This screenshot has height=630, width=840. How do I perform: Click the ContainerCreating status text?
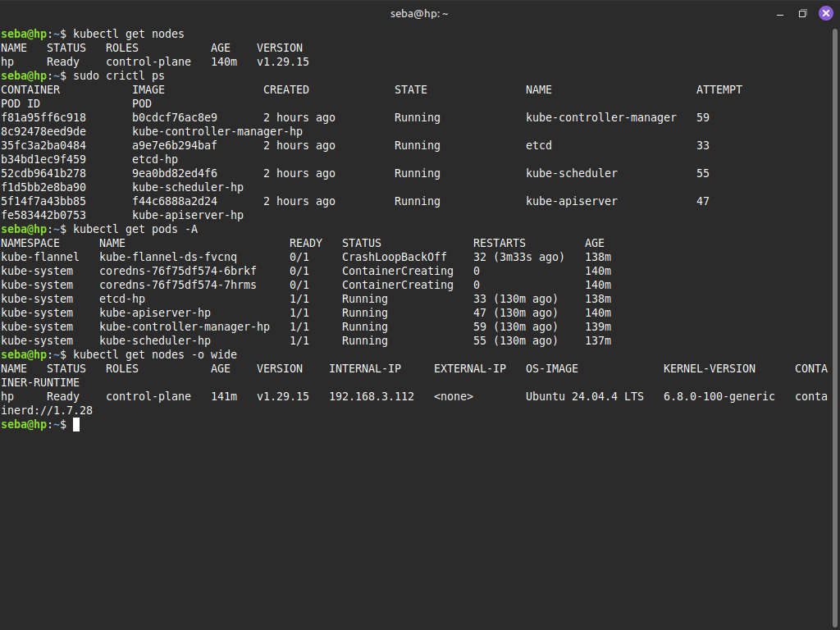[397, 271]
